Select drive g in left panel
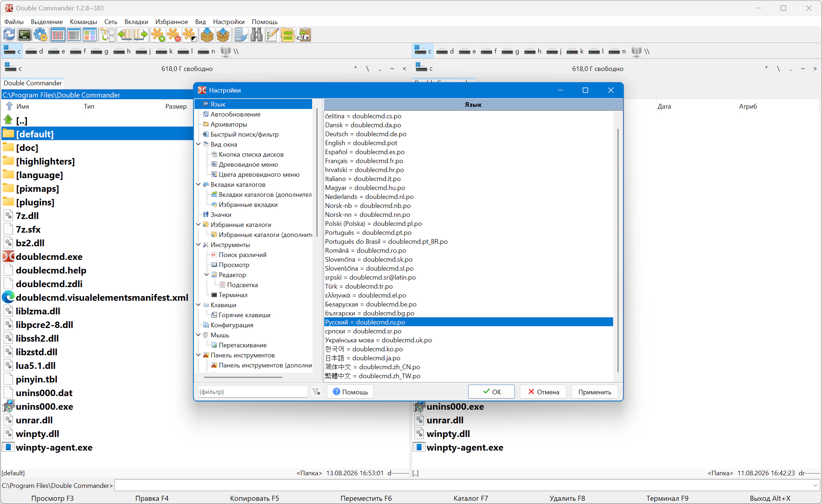This screenshot has width=822, height=504. (x=100, y=51)
